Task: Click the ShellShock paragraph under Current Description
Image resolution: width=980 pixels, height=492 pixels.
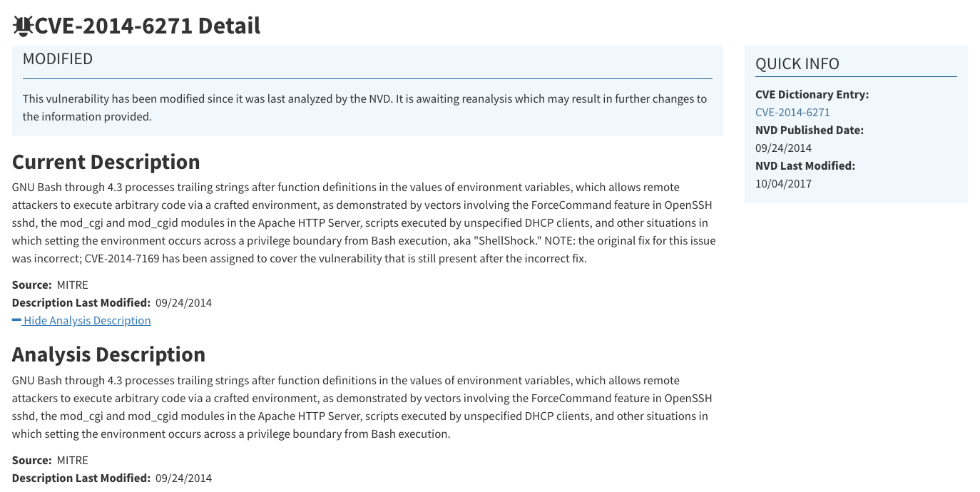Action: (x=364, y=222)
